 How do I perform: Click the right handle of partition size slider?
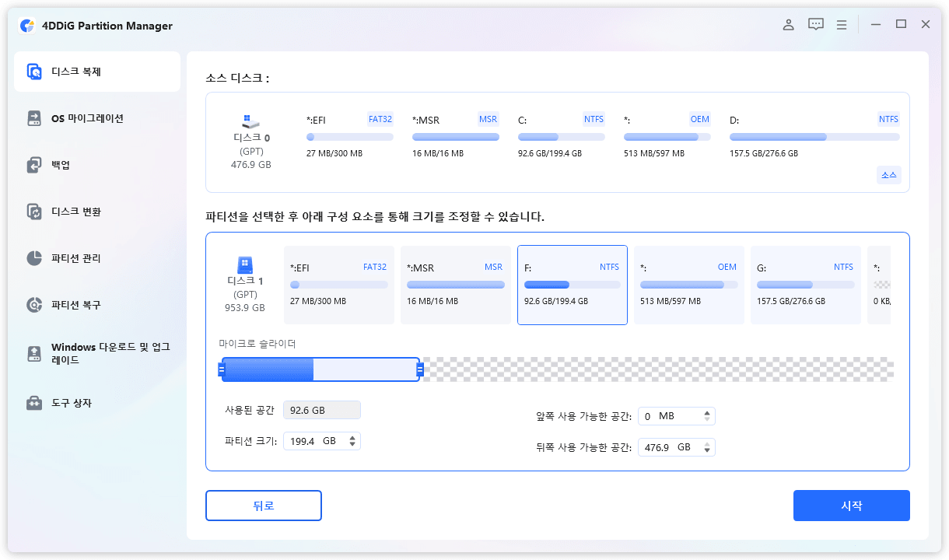click(x=420, y=369)
